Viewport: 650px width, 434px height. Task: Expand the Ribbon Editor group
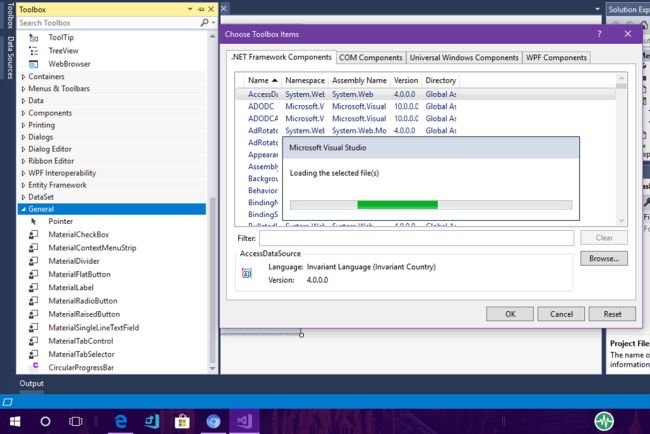point(23,161)
